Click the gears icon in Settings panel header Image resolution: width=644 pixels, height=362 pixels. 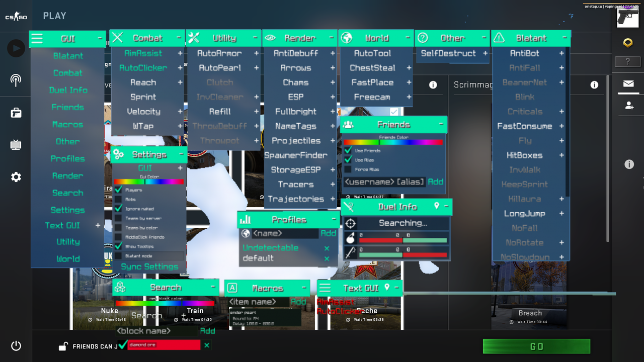click(x=118, y=154)
